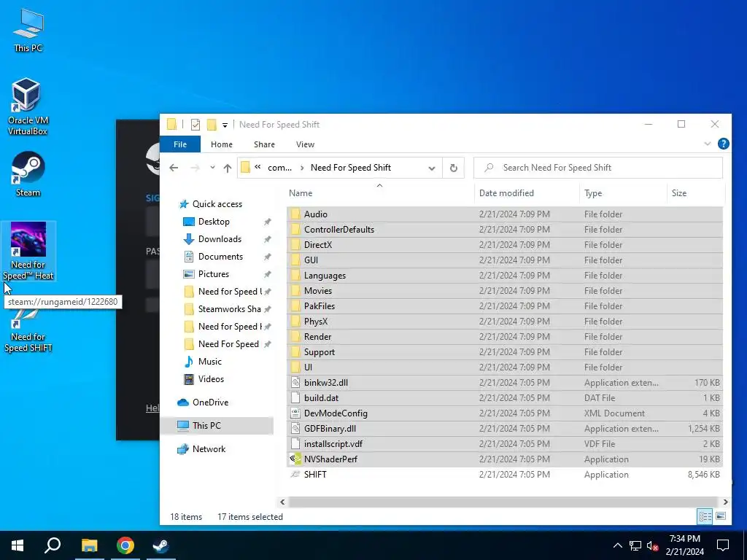Show hidden tray icons chevron

617,545
